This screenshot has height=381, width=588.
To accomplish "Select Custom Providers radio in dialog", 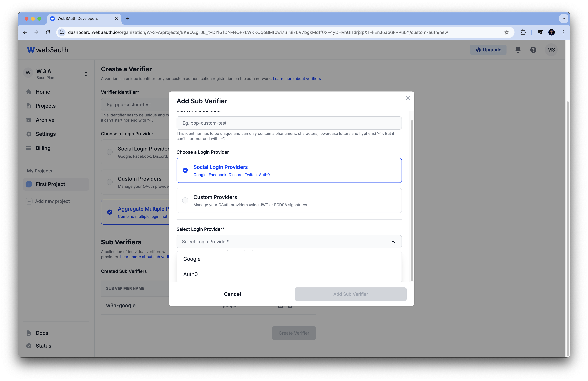I will 185,200.
